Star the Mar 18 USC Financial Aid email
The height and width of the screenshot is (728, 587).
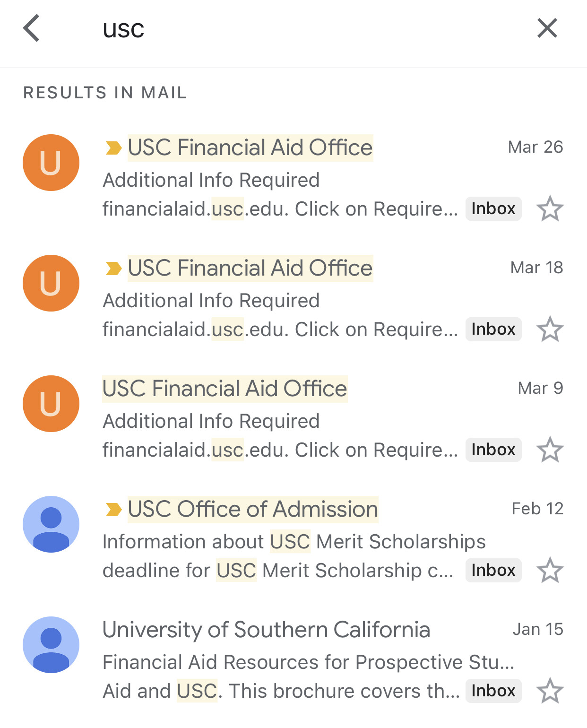click(x=550, y=329)
